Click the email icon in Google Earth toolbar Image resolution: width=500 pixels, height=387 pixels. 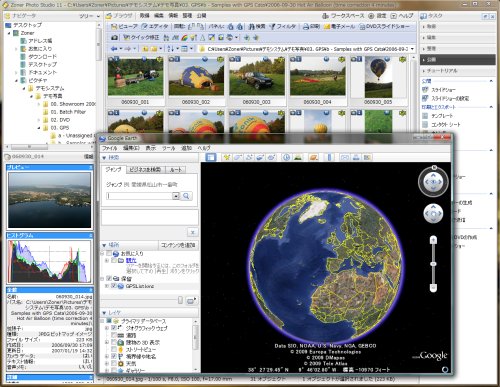(x=345, y=157)
